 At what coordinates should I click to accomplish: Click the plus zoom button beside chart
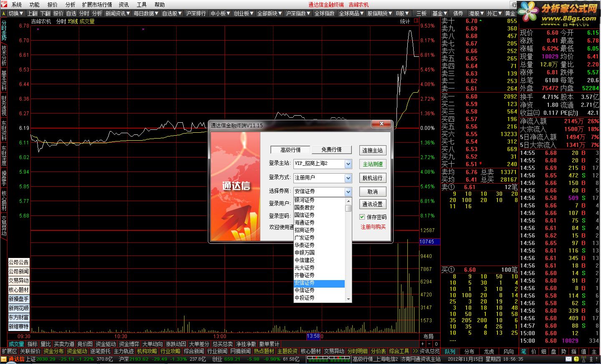[x=422, y=344]
